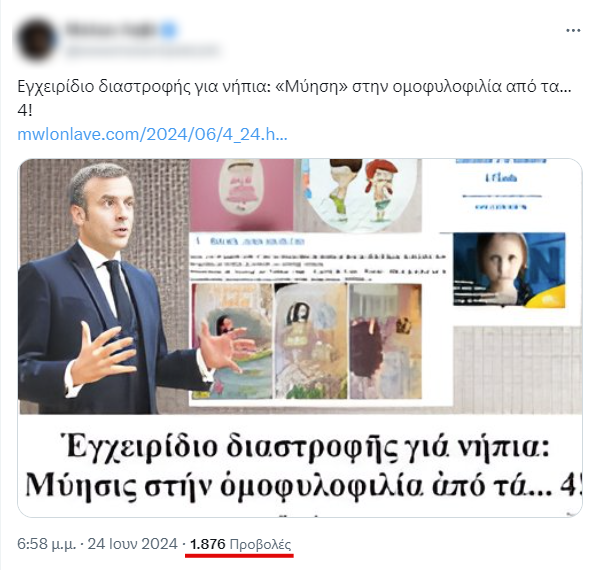Click the 24 Ιουν 2024 date
Screen dimensions: 595x570
pyautogui.click(x=132, y=544)
